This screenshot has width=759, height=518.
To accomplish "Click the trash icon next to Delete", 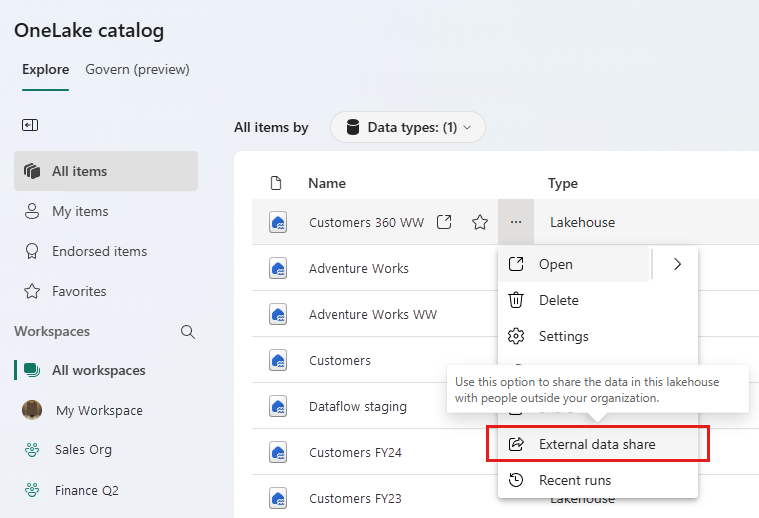I will (516, 300).
